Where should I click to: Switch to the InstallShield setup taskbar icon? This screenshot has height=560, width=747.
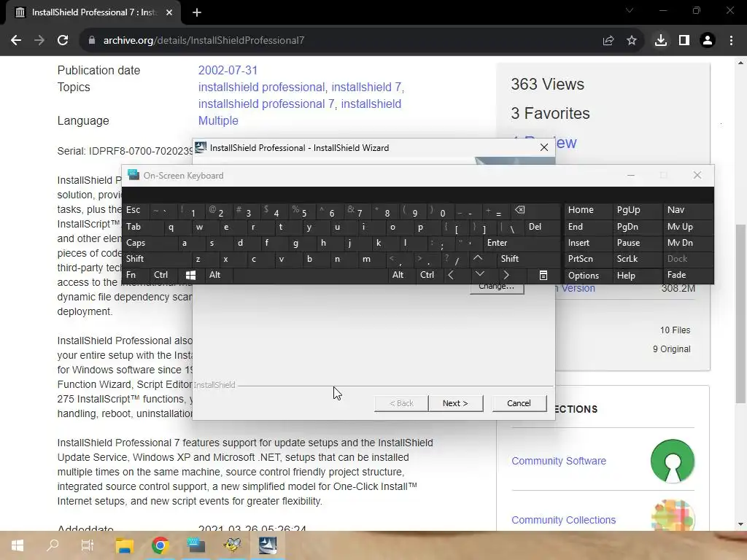point(267,545)
